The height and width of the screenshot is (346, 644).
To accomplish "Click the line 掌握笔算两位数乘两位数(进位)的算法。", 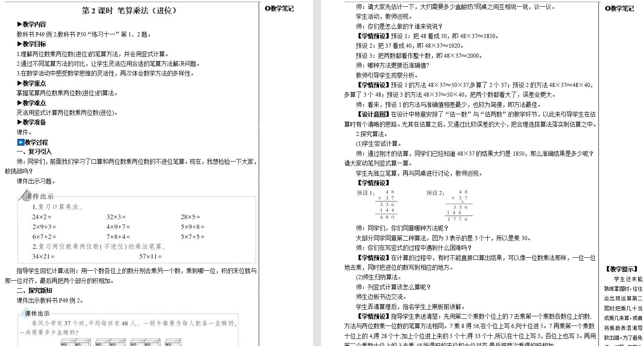I will [67, 93].
